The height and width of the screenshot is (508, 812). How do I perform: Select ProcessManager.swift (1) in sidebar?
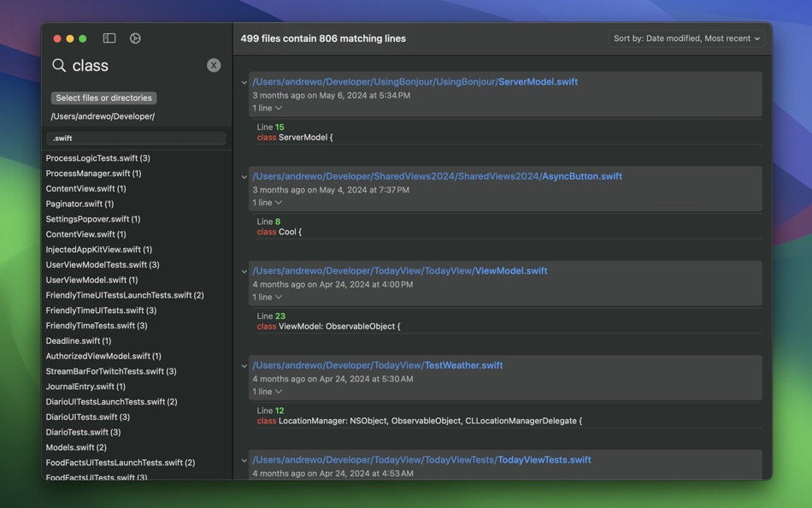click(93, 173)
